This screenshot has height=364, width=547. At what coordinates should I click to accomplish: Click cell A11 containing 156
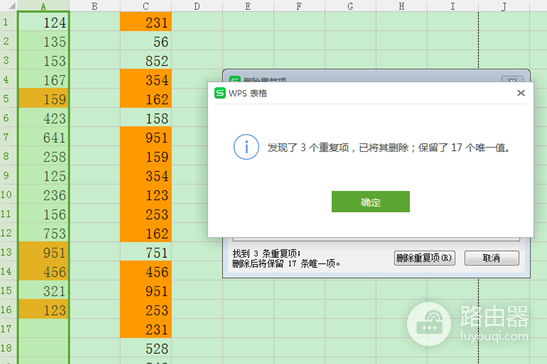coord(44,214)
